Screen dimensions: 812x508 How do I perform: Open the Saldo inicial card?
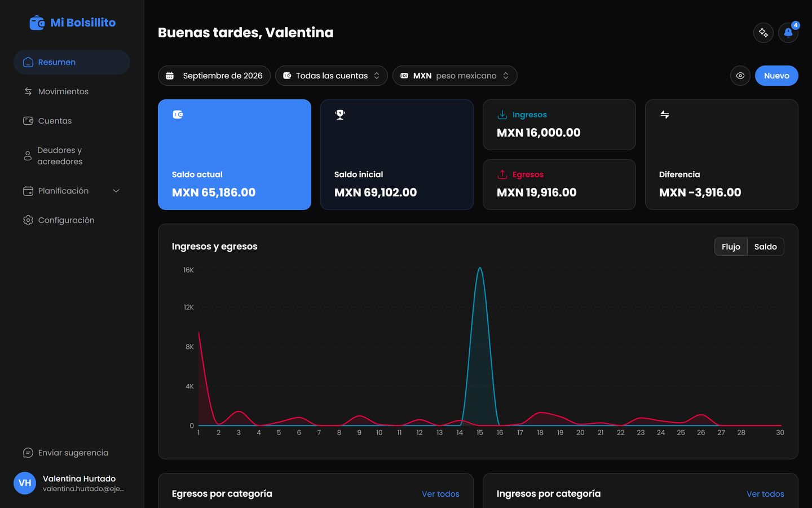(397, 155)
